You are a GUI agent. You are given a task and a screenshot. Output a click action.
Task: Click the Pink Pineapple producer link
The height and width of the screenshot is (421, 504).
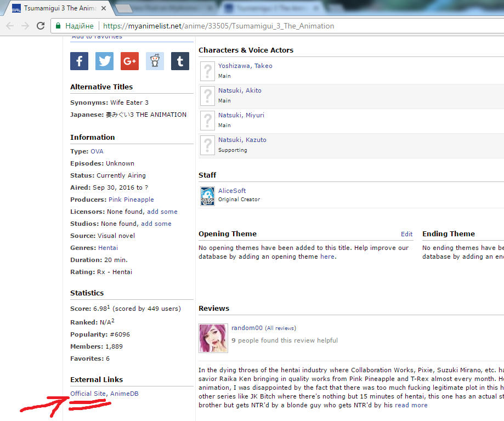[131, 200]
